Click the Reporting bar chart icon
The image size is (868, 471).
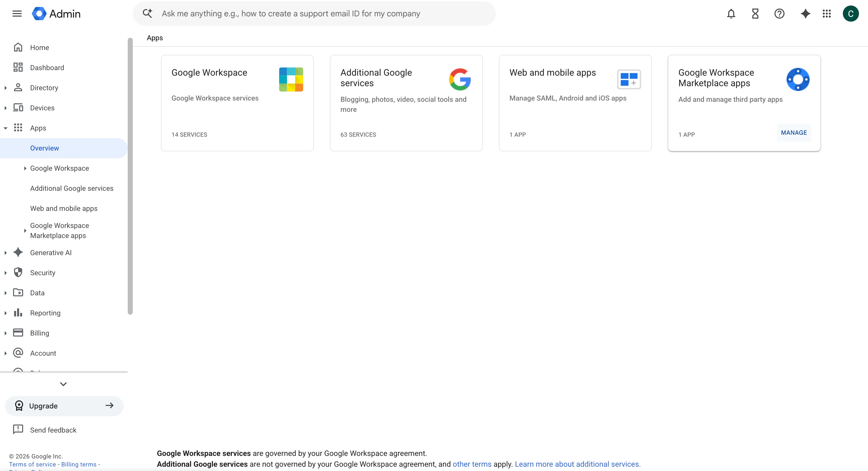point(18,313)
